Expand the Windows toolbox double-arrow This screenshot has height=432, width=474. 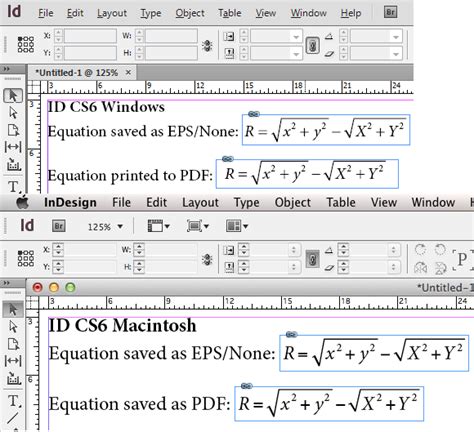[x=7, y=69]
